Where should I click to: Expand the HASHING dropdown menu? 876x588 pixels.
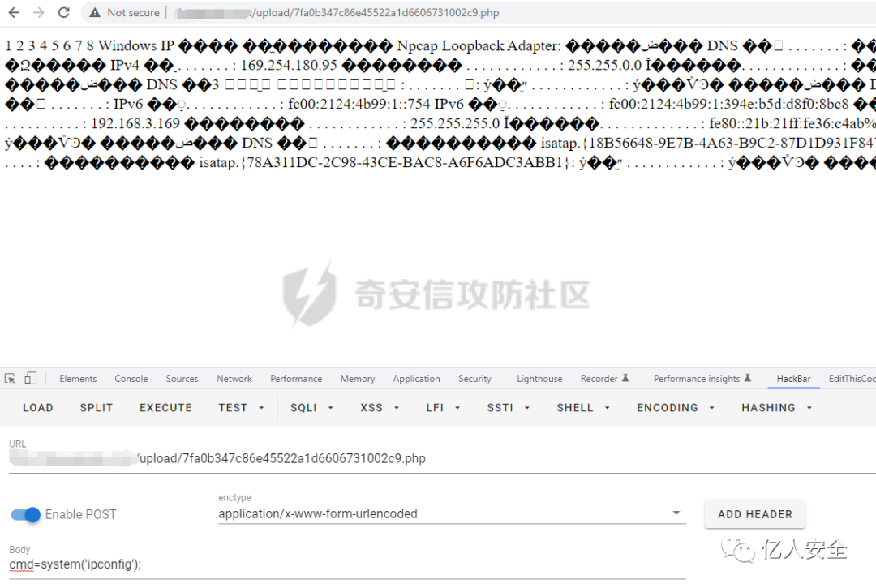coord(776,408)
